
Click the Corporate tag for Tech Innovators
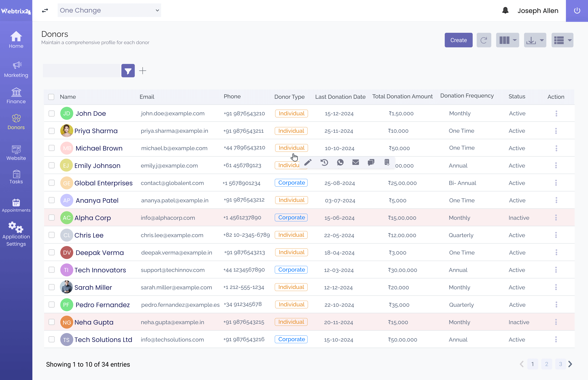(x=291, y=270)
